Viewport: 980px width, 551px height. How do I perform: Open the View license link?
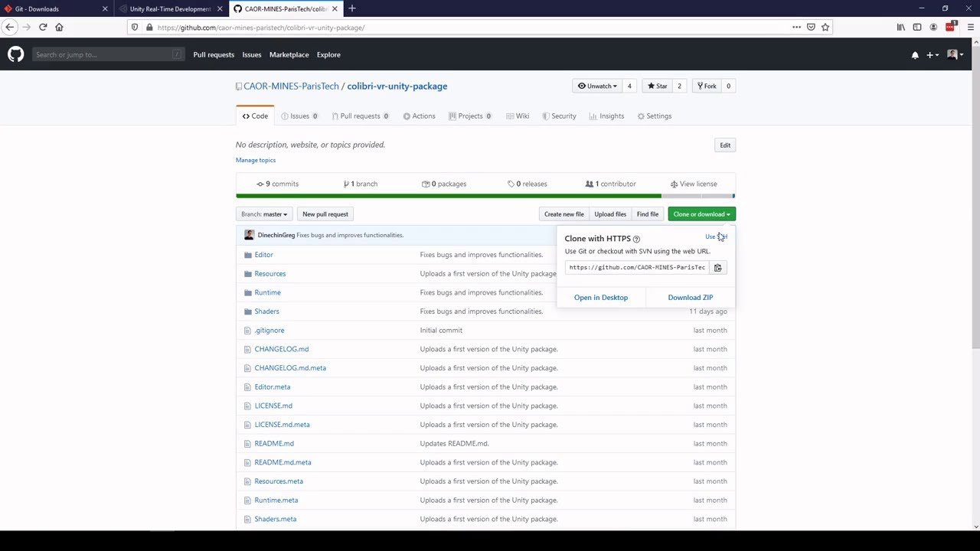694,184
